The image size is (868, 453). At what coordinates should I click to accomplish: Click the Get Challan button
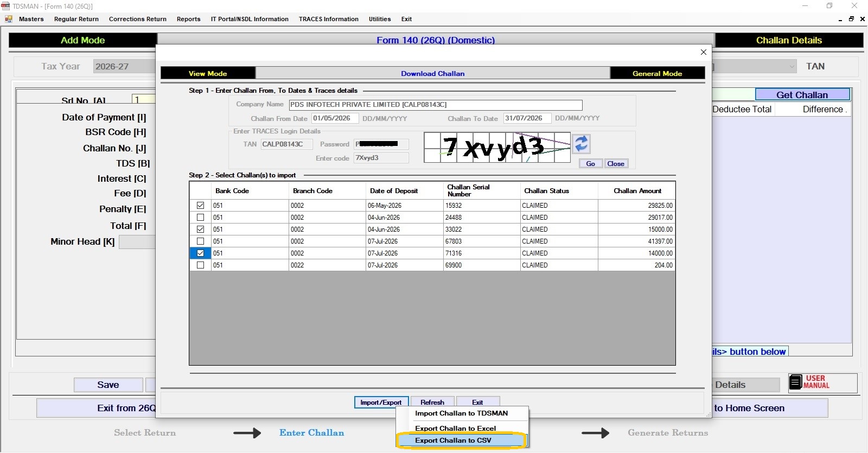tap(802, 95)
